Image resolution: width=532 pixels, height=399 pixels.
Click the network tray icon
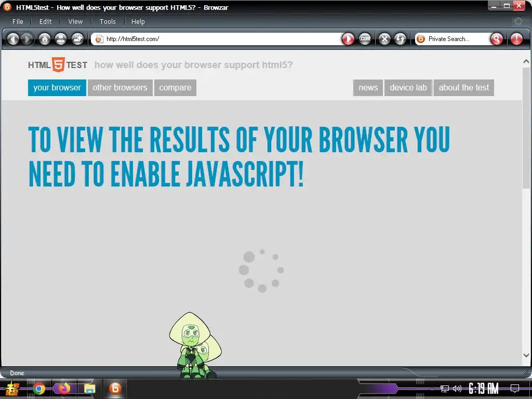point(445,389)
